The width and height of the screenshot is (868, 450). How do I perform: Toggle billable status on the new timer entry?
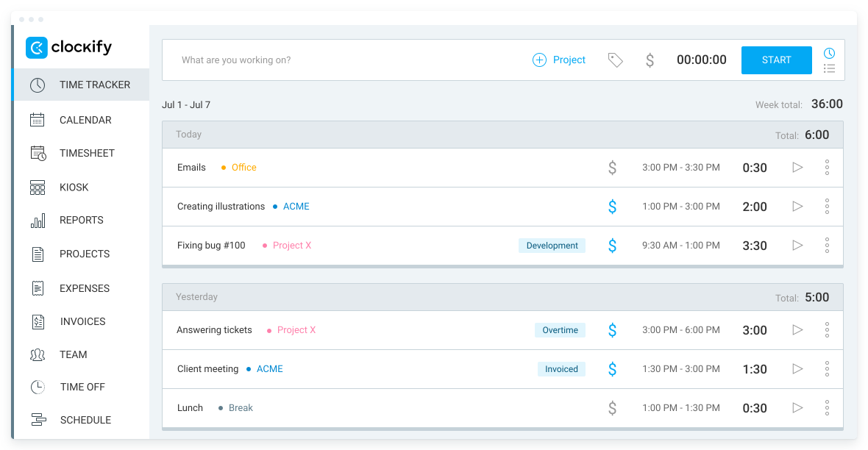650,60
